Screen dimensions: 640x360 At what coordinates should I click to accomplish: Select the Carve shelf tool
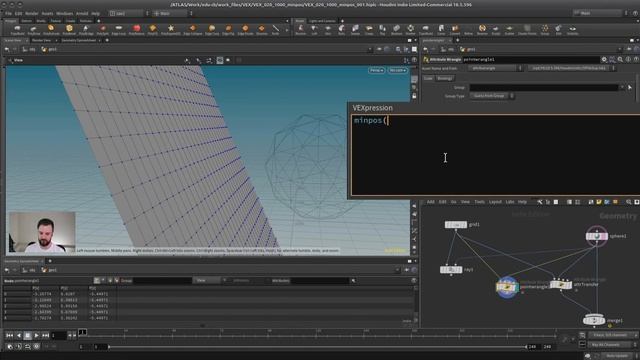[441, 29]
